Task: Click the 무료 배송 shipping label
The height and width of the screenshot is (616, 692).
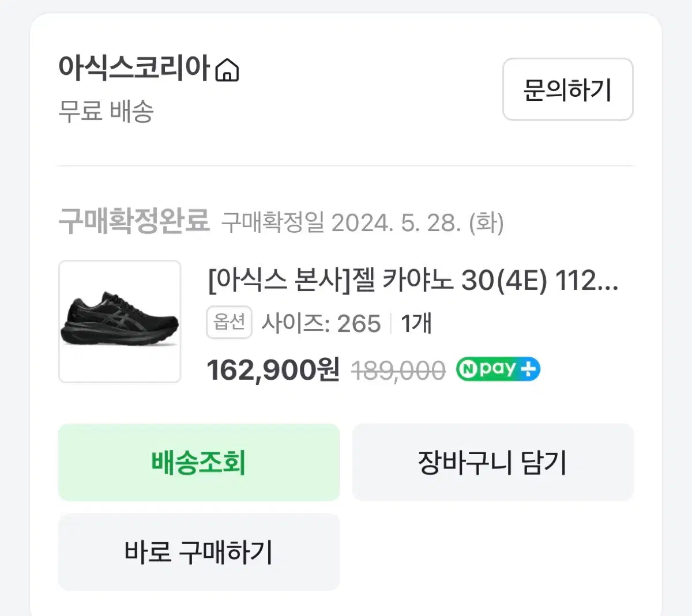Action: click(x=106, y=111)
